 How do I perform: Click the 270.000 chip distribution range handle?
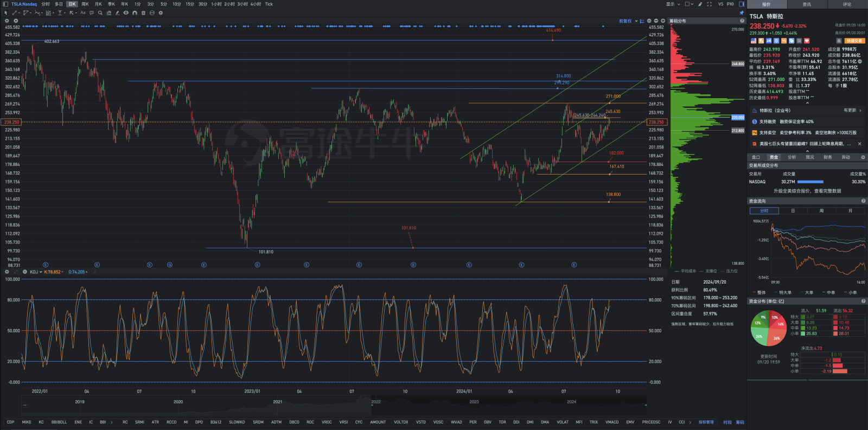(738, 29)
